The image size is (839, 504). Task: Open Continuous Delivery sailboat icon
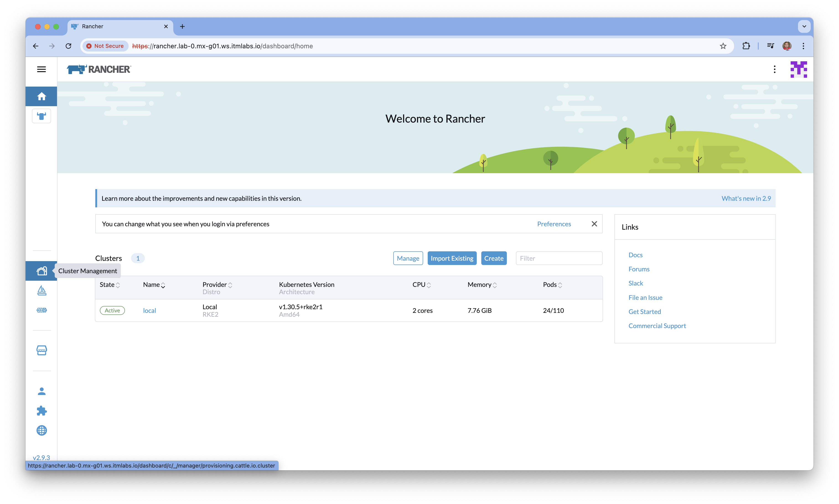[x=41, y=291]
